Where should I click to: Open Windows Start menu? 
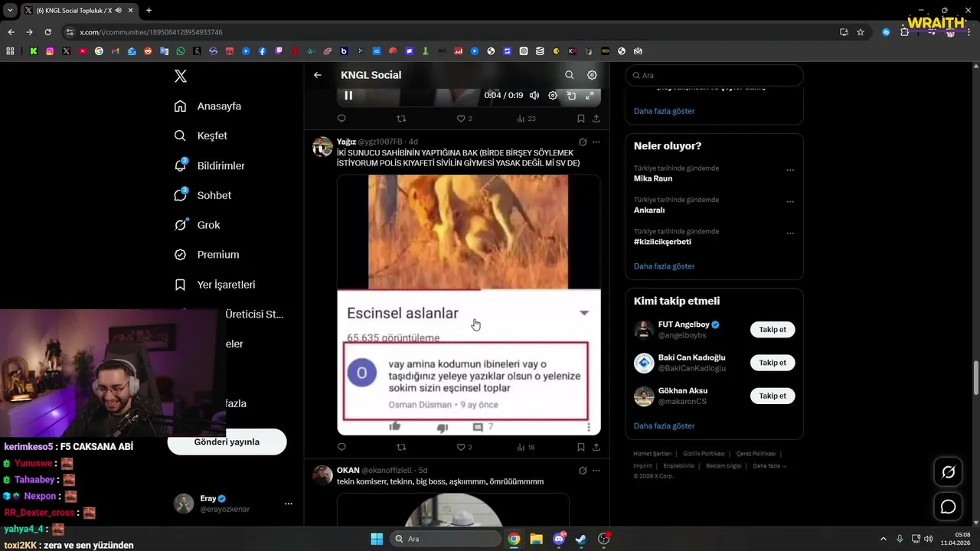tap(377, 539)
